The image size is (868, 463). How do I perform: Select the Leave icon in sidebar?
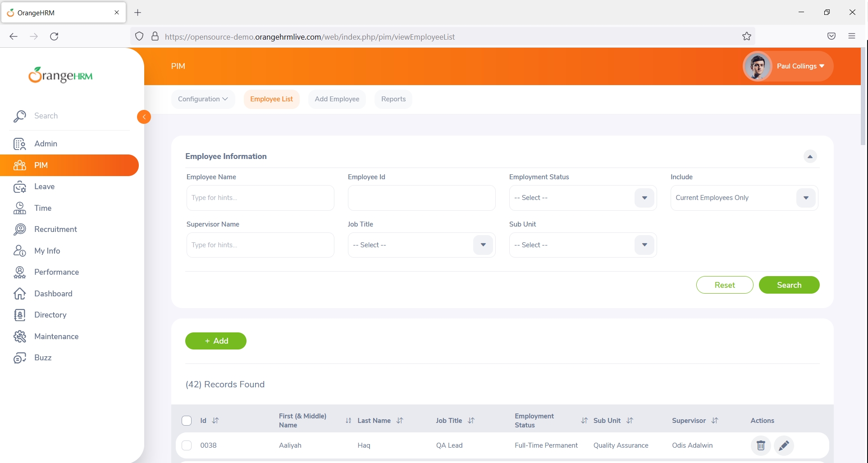click(20, 186)
